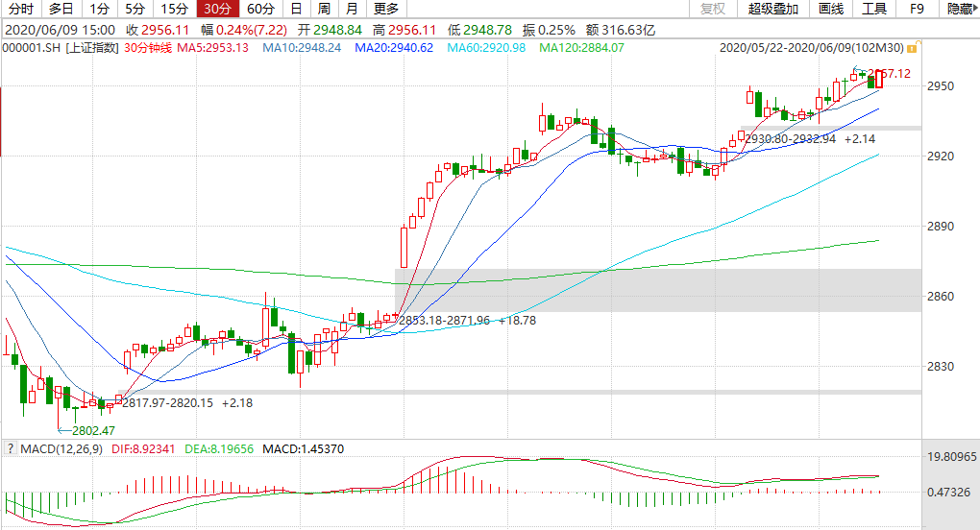Image resolution: width=980 pixels, height=530 pixels.
Task: Click the MACD(12,26,9) parameter label
Action: pyautogui.click(x=61, y=448)
